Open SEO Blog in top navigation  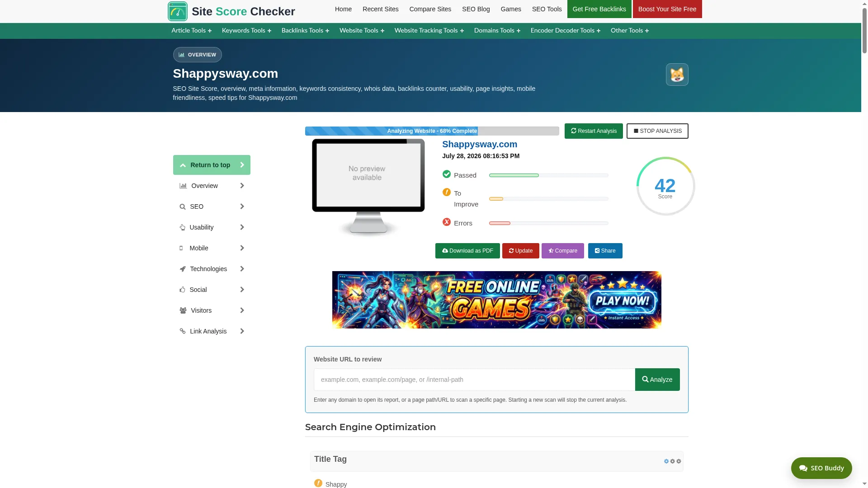476,9
